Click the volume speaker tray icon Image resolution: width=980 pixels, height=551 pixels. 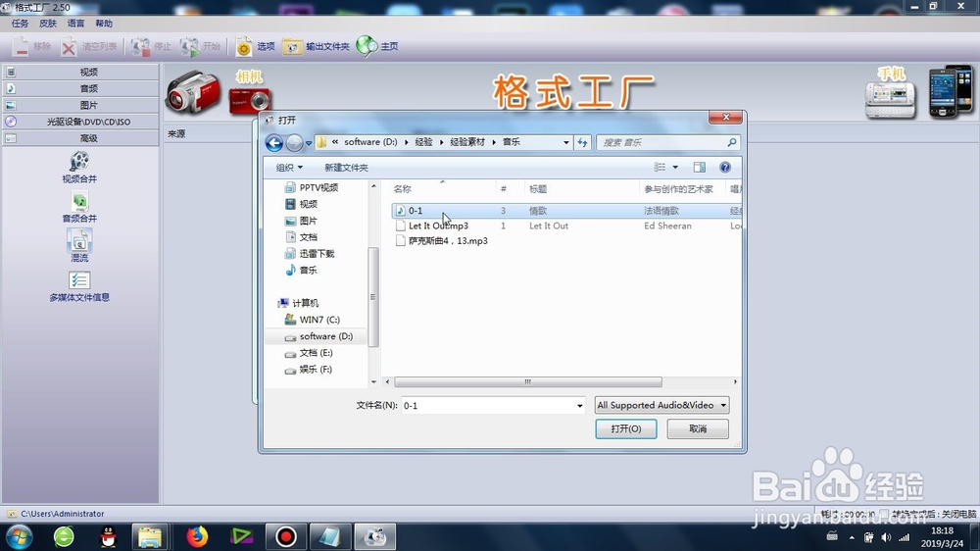886,537
